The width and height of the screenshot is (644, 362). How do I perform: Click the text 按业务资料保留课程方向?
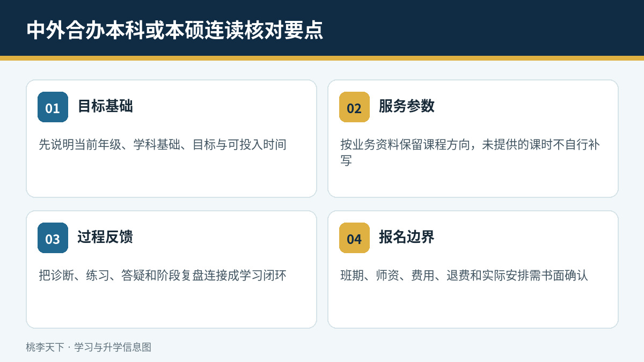405,145
